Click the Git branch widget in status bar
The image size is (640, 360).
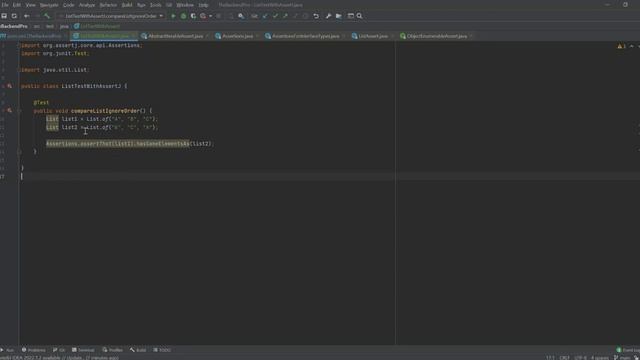tap(622, 358)
